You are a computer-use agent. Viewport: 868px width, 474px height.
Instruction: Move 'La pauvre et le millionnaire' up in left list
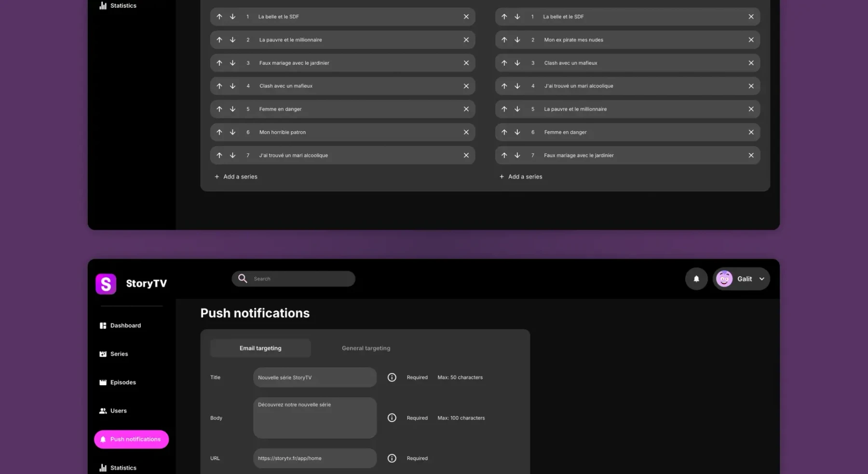tap(219, 40)
